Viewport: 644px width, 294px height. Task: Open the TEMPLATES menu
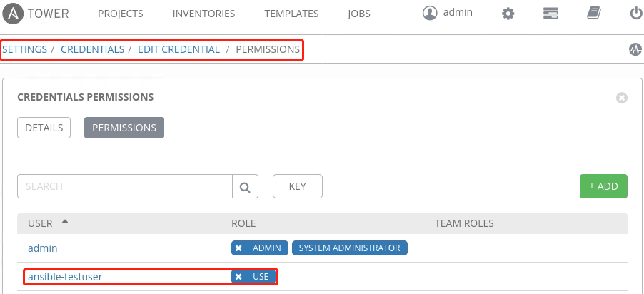pyautogui.click(x=292, y=14)
